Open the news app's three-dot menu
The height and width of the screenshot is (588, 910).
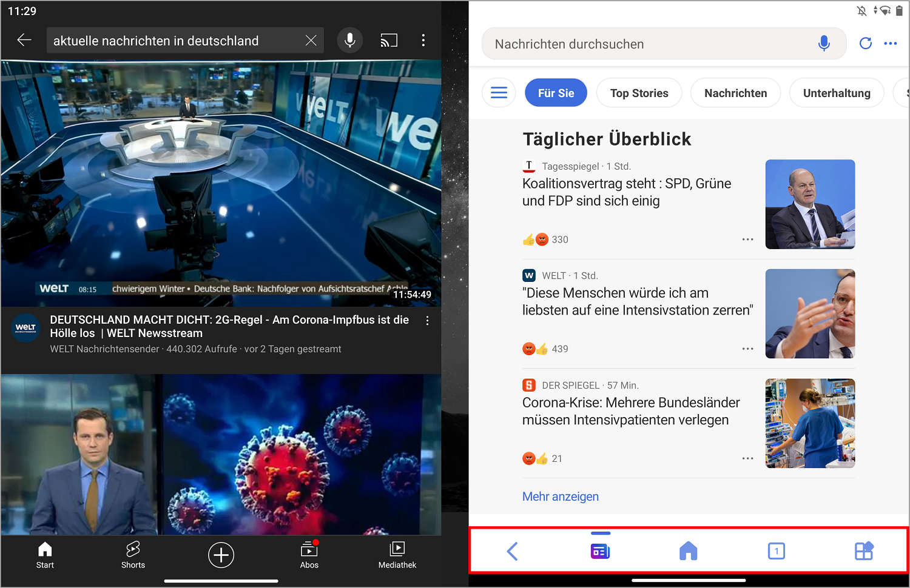(891, 43)
